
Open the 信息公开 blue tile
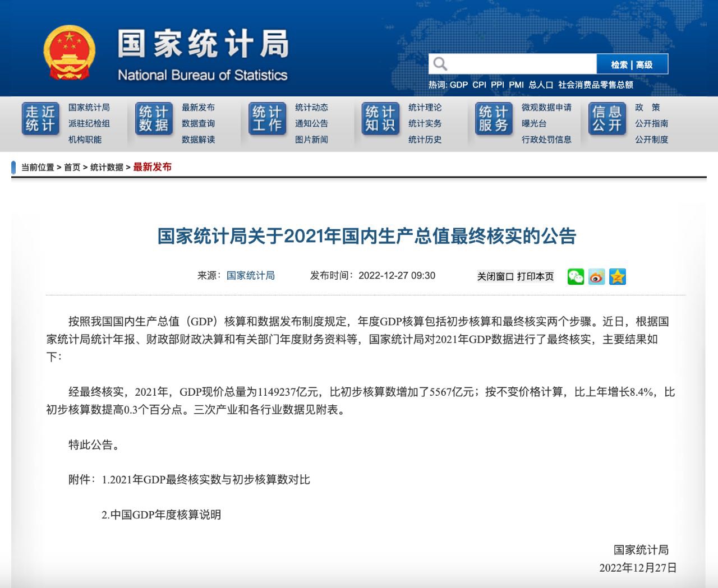[x=607, y=119]
